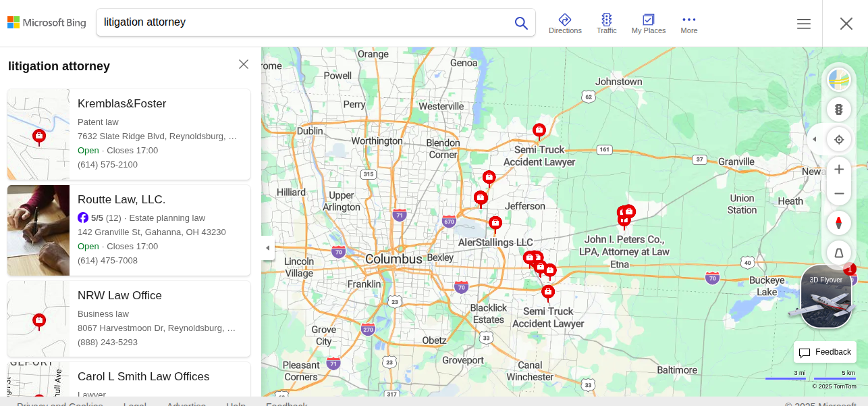
Task: Click the Grove City map label
Action: coord(324,336)
